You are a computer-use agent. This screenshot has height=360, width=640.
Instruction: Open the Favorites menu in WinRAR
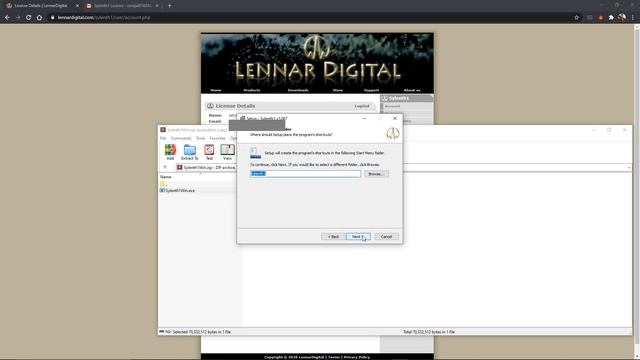coord(217,138)
